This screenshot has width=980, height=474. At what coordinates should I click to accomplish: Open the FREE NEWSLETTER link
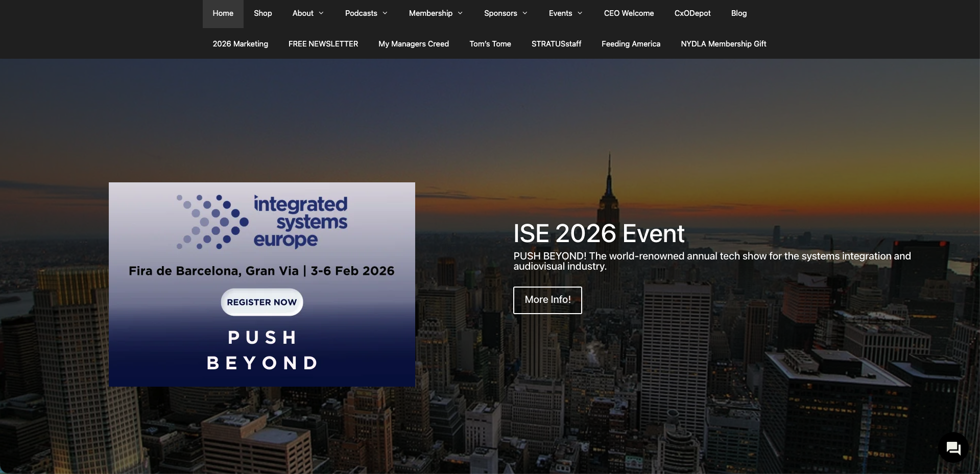pos(323,44)
